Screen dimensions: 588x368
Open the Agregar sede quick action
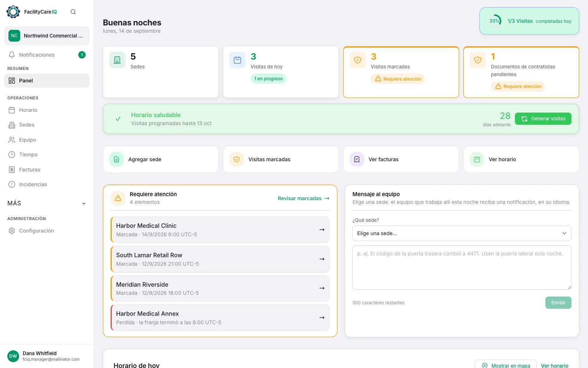[x=161, y=159]
